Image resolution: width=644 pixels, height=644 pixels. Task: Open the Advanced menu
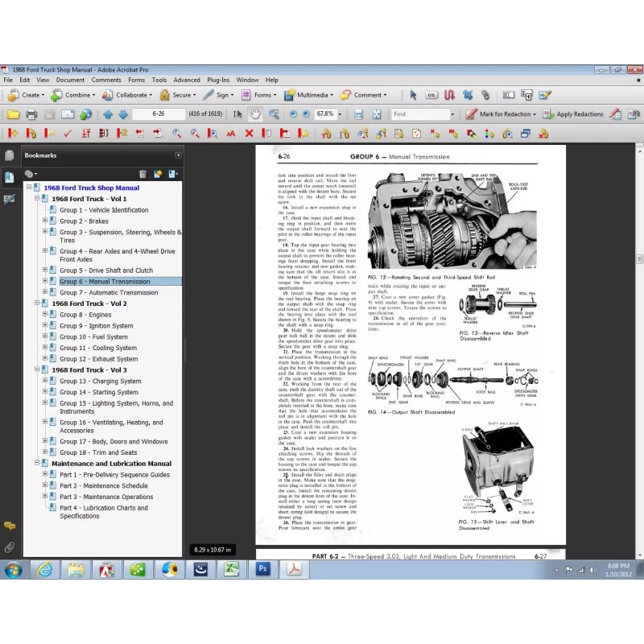point(187,80)
